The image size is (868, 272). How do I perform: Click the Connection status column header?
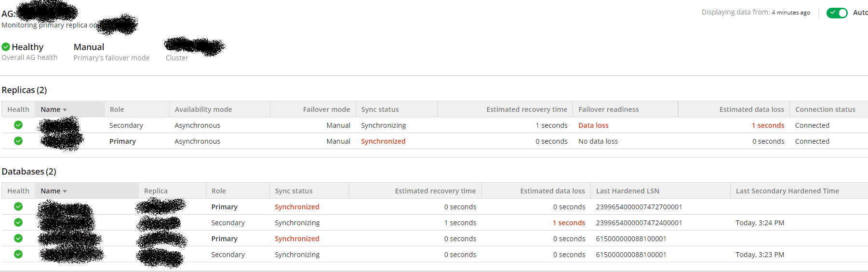point(825,109)
